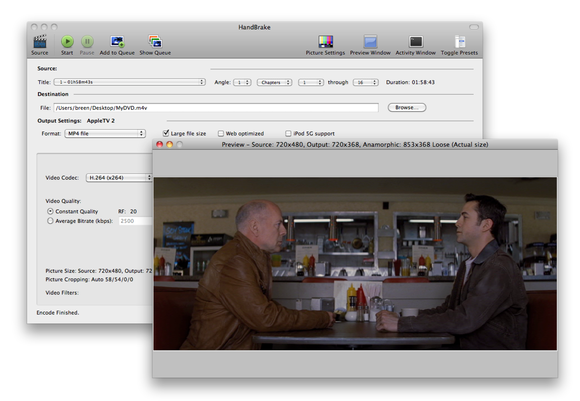Click the Duration: 01:58:43 text
Image resolution: width=580 pixels, height=401 pixels.
coord(410,82)
